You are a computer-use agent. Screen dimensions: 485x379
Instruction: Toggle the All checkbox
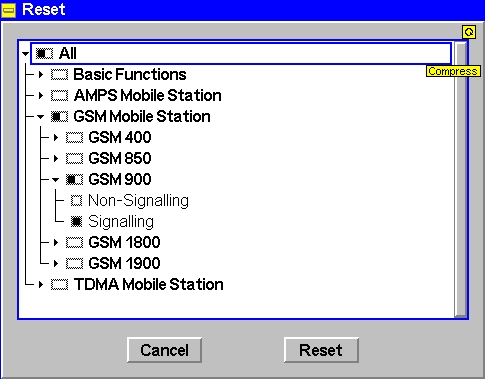coord(44,53)
